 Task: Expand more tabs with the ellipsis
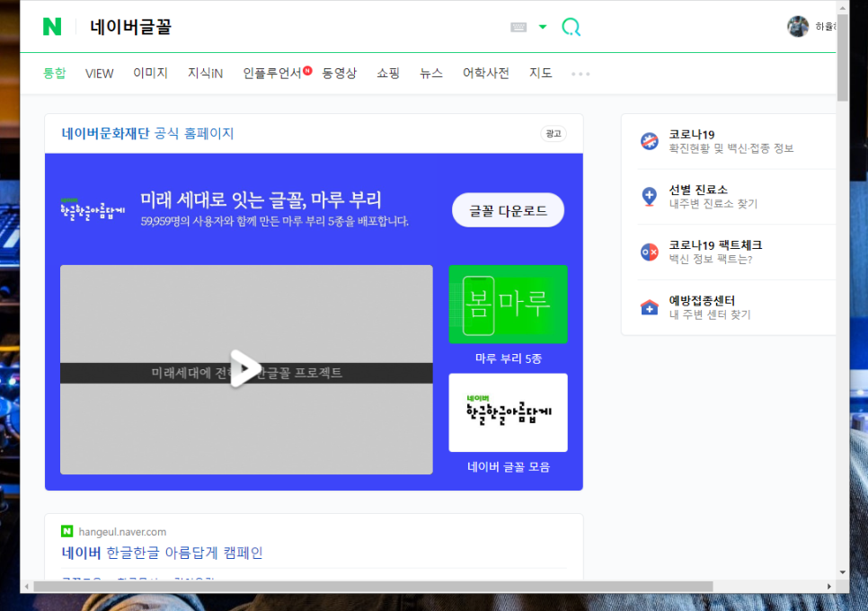580,74
